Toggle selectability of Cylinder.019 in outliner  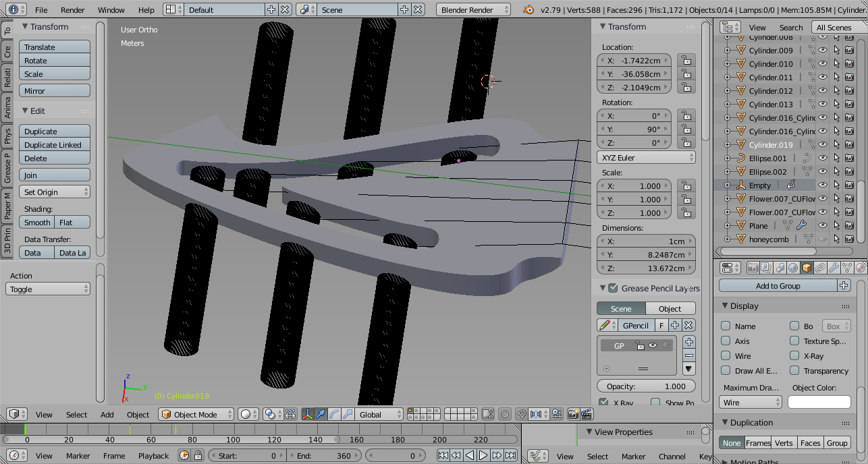[x=836, y=144]
